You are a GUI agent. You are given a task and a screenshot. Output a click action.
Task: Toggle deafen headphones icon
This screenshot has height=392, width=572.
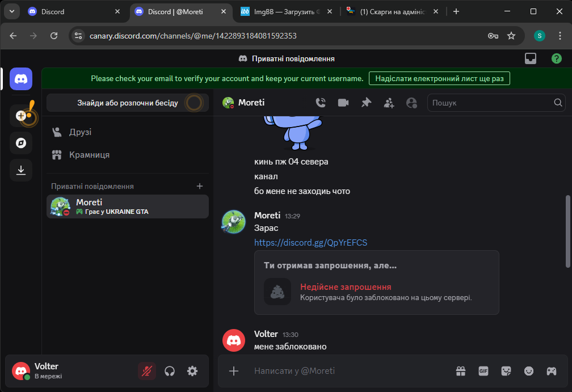(x=170, y=371)
